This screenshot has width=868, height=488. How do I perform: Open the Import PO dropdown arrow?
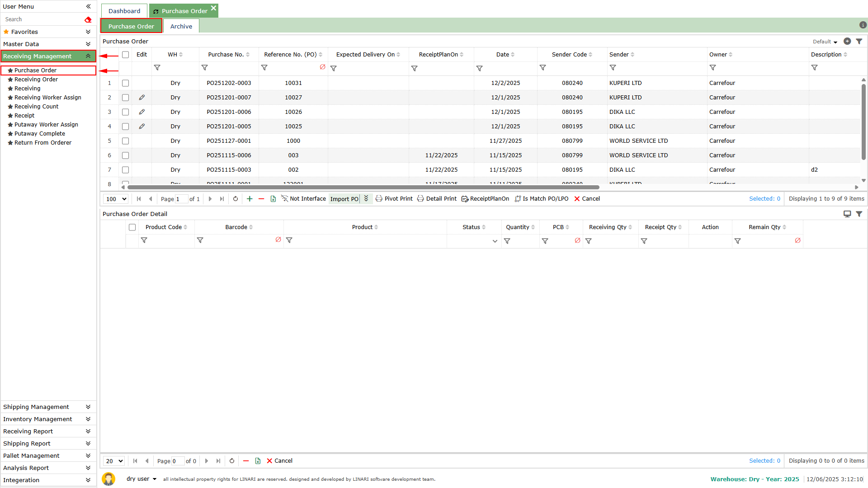coord(366,199)
